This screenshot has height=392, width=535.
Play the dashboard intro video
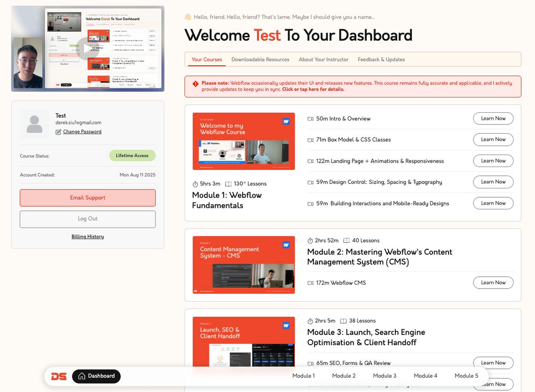87,49
